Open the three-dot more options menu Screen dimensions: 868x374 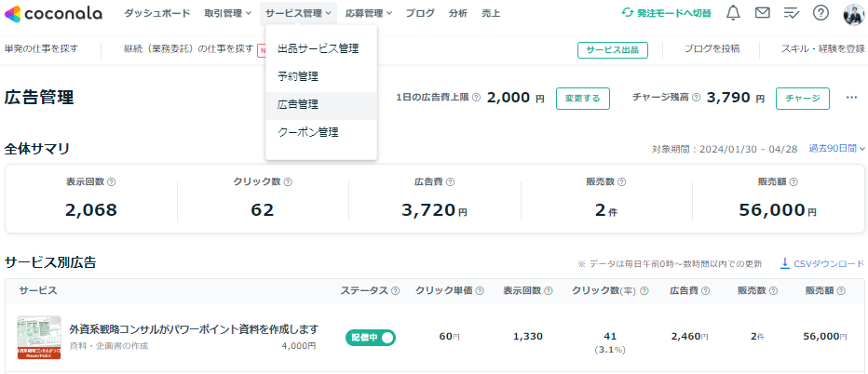[x=851, y=98]
